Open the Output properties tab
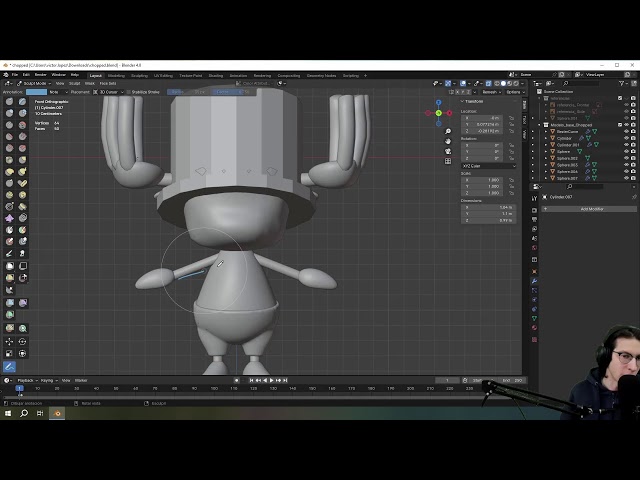The image size is (640, 480). click(x=534, y=219)
